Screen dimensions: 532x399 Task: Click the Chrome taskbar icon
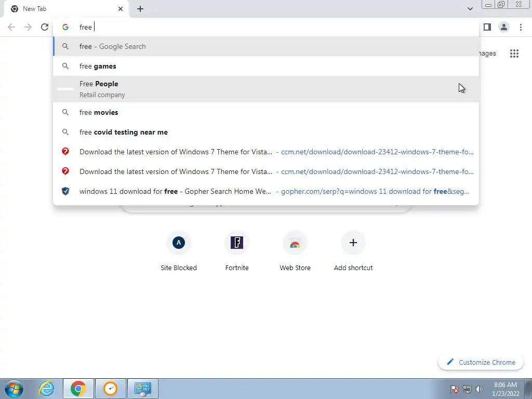[x=78, y=389]
